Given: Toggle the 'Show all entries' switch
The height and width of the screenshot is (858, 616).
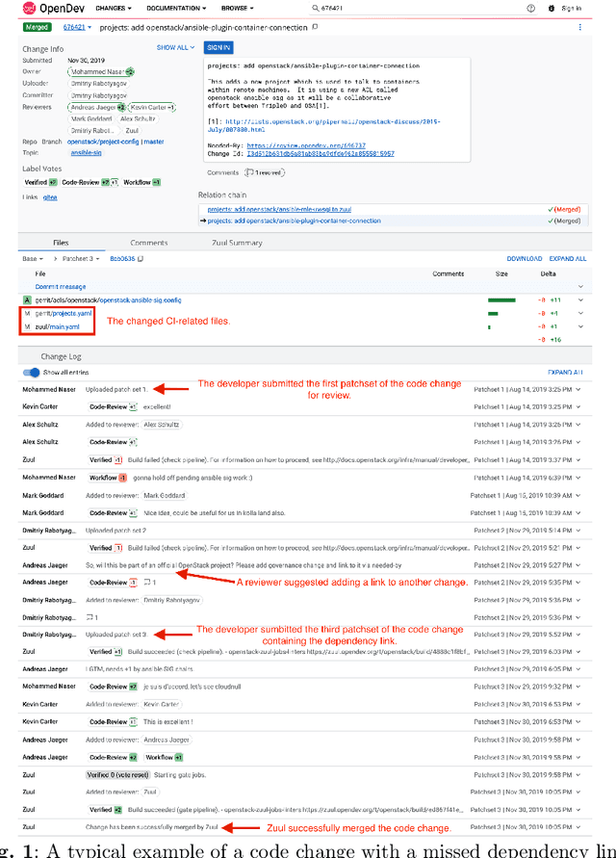Looking at the screenshot, I should click(31, 372).
